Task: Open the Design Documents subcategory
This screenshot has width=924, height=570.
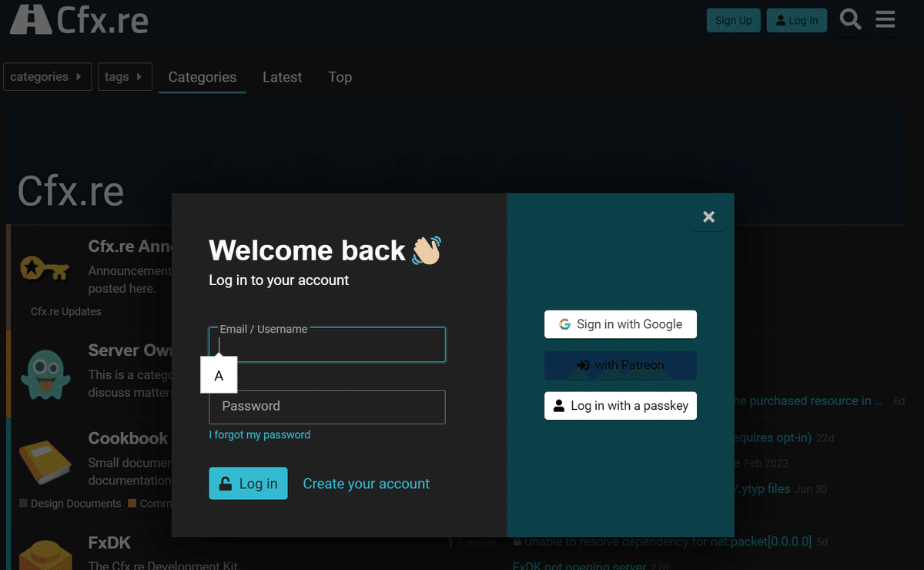Action: click(x=71, y=504)
